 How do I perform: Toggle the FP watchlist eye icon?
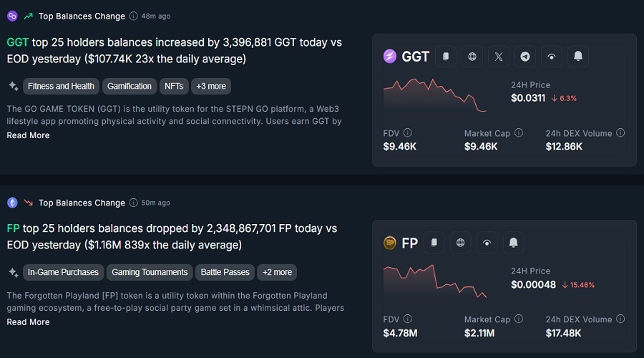pos(487,243)
